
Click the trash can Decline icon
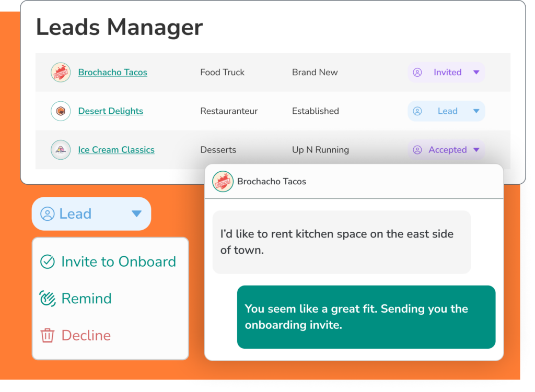coord(48,336)
